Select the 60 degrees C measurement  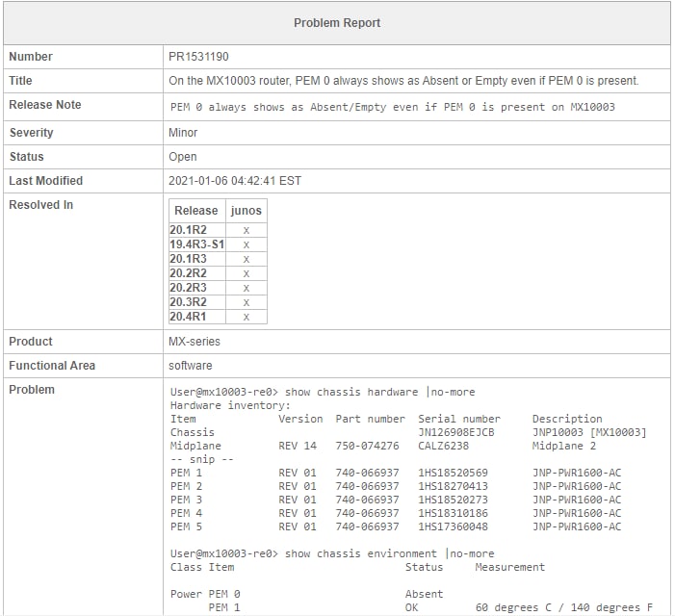coord(564,607)
